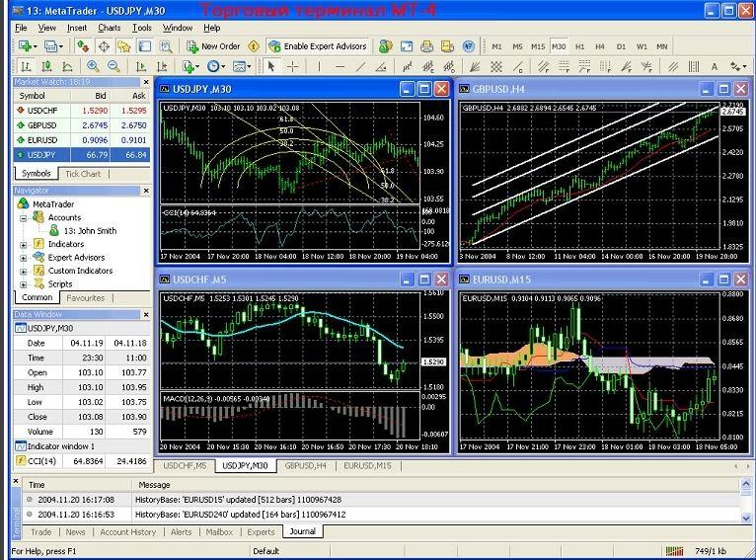Select the crosshair tool
The image size is (756, 560).
[292, 66]
